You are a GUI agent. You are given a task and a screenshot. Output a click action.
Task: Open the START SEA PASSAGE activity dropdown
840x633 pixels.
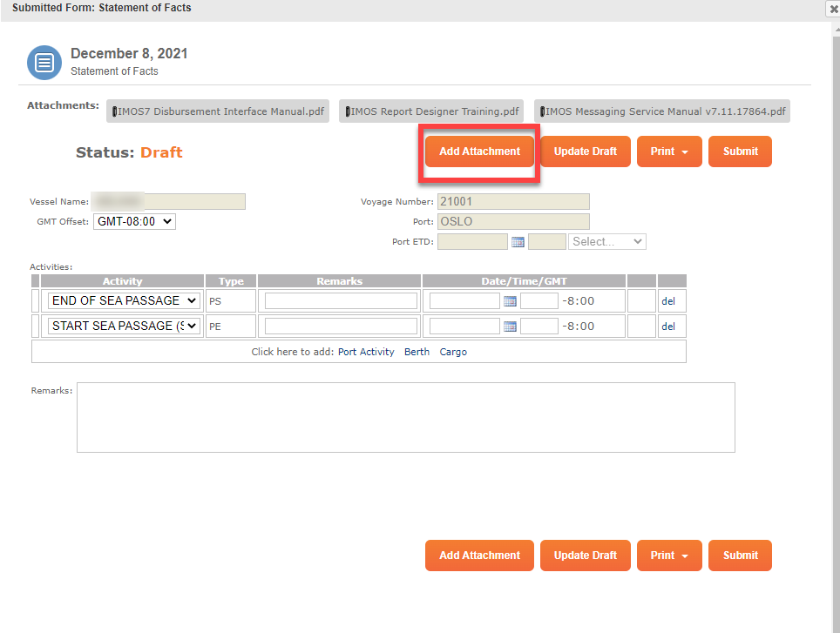(121, 326)
